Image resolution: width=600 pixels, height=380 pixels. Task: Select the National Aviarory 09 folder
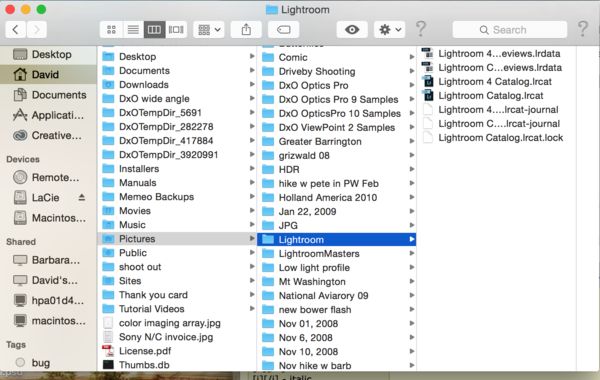pos(337,295)
